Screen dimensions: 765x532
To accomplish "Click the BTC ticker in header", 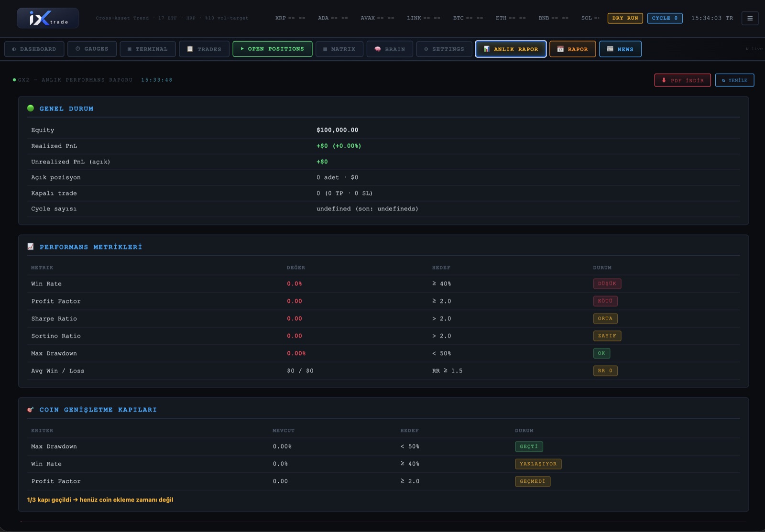I will pyautogui.click(x=468, y=18).
